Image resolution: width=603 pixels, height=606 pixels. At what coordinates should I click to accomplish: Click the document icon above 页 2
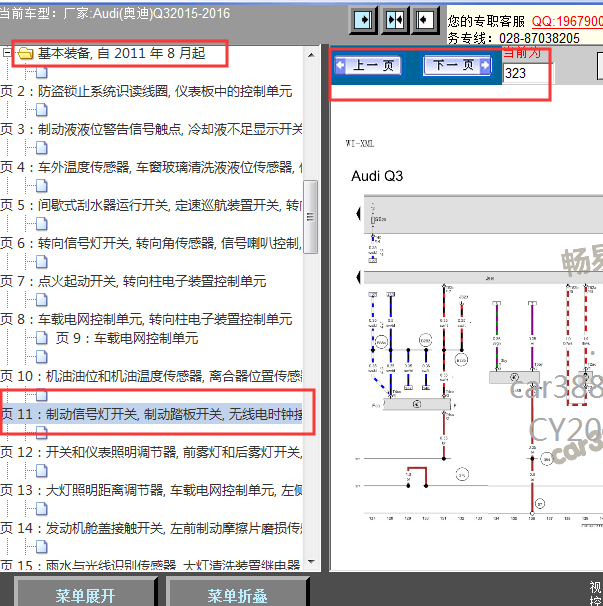[42, 72]
